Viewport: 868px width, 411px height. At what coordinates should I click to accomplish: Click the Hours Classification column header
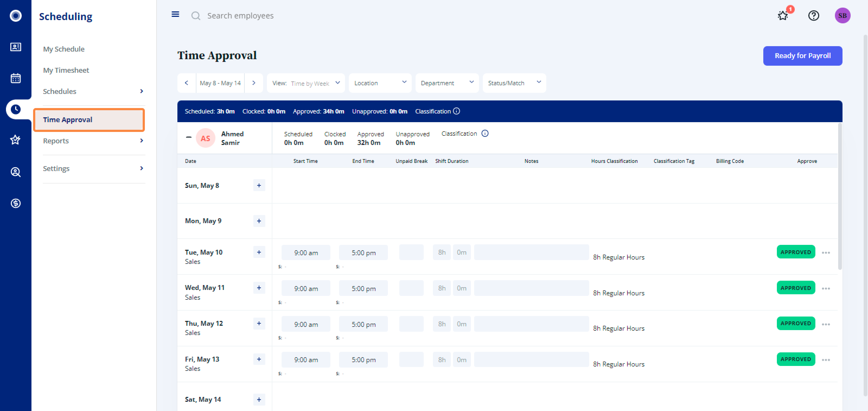pyautogui.click(x=614, y=161)
